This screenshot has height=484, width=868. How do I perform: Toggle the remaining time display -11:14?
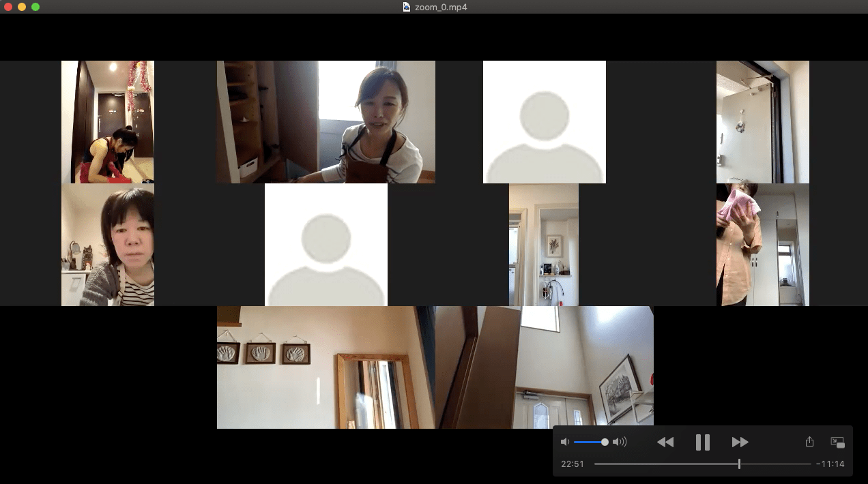[830, 464]
